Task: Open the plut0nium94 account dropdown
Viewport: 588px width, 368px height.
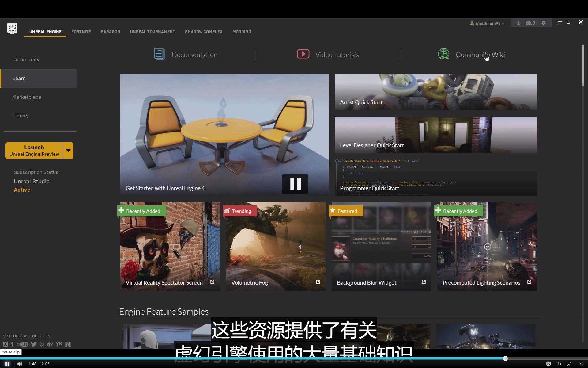Action: click(x=487, y=23)
